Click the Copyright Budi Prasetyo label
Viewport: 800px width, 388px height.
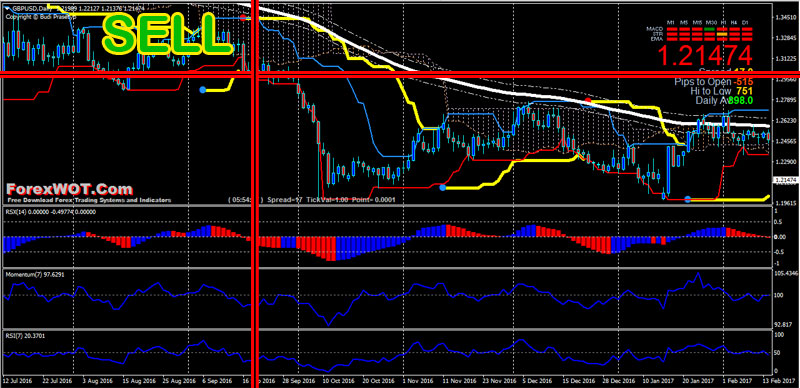pos(40,16)
